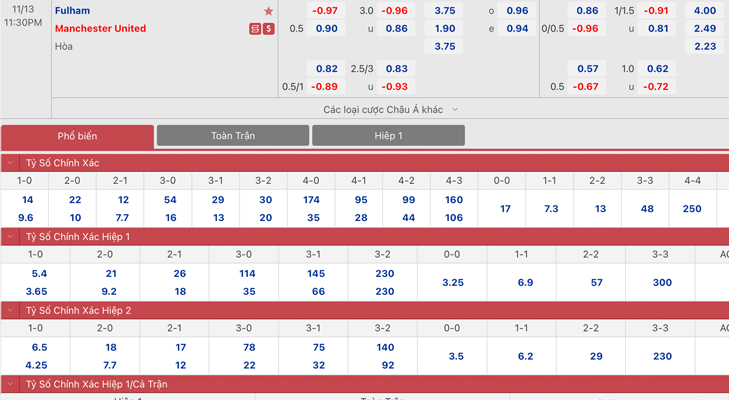Select even total goals odds 0.94
Viewport: 729px width, 400px height.
pyautogui.click(x=517, y=28)
